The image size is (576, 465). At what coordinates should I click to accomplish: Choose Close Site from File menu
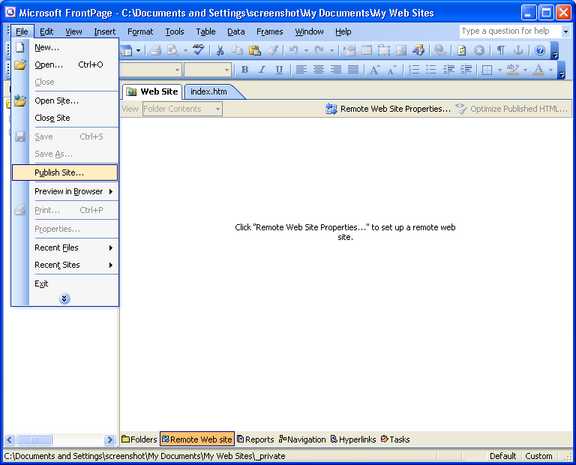[x=65, y=118]
